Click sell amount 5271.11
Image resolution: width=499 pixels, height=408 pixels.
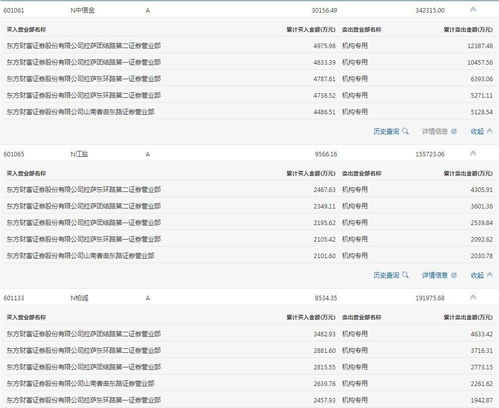coord(482,95)
